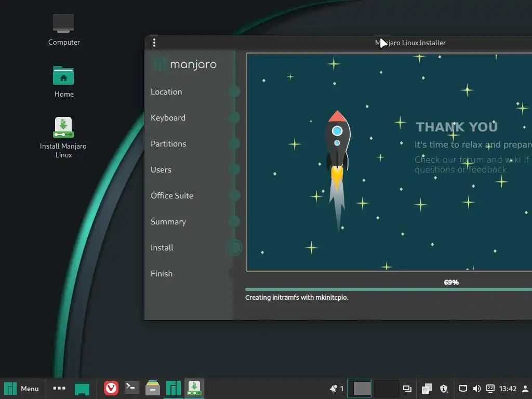Click the THANK YOU slideshow heading
Screen dimensions: 532x399
click(x=457, y=127)
